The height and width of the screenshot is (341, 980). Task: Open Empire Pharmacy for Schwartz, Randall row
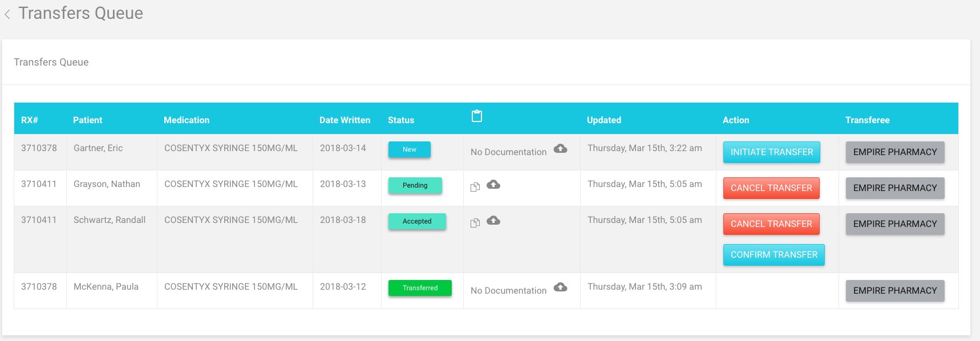pos(895,224)
